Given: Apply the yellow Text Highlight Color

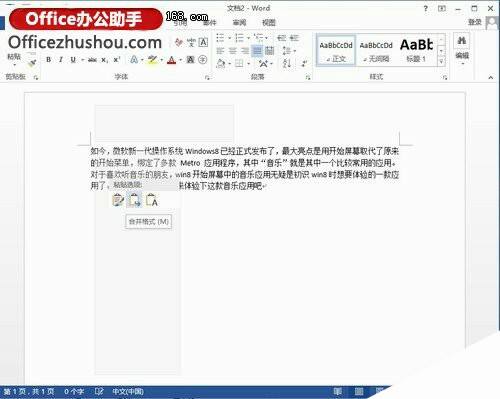Looking at the screenshot, I should pos(152,60).
